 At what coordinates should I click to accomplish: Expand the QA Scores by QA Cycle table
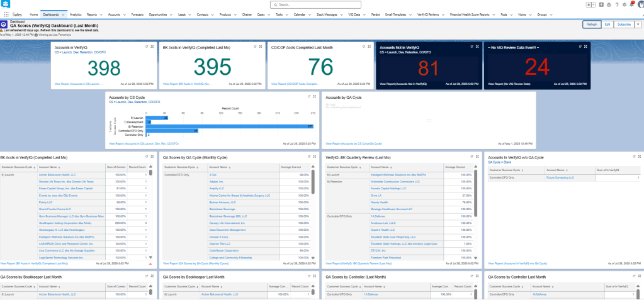click(315, 157)
